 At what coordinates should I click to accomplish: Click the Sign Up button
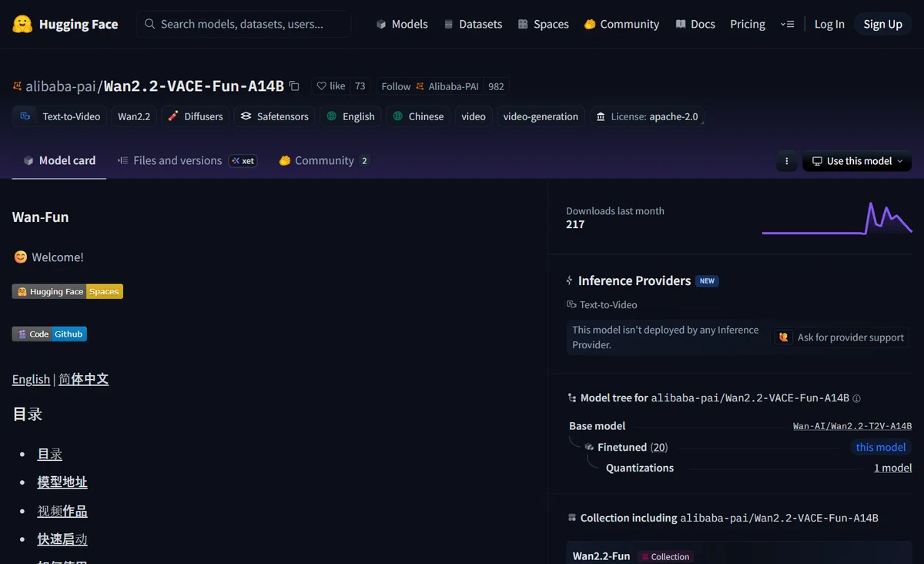882,24
